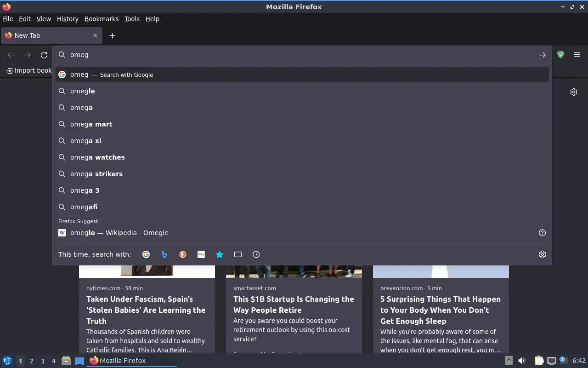The image size is (588, 368).
Task: Open the Help menu
Action: click(x=153, y=19)
